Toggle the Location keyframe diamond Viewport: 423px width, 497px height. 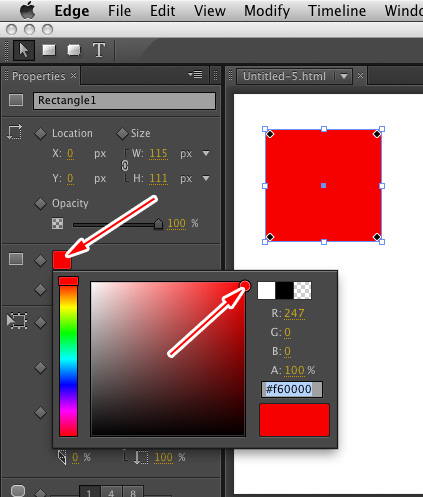click(40, 134)
